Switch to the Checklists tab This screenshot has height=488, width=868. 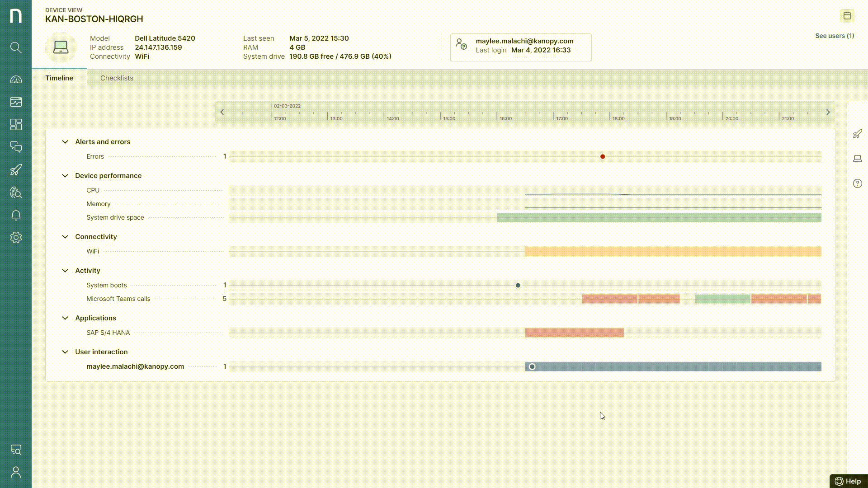click(x=117, y=78)
